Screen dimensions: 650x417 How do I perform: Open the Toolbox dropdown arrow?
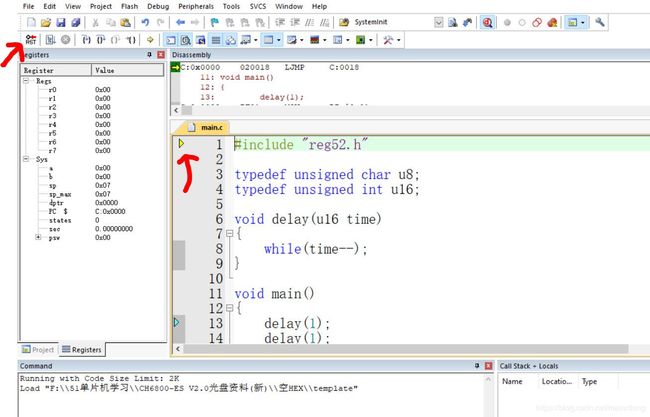pyautogui.click(x=399, y=40)
